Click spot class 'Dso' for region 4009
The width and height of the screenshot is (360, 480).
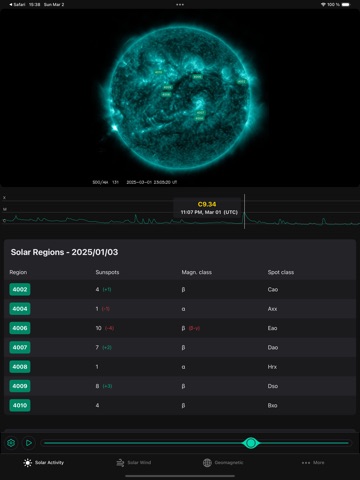[x=273, y=386]
